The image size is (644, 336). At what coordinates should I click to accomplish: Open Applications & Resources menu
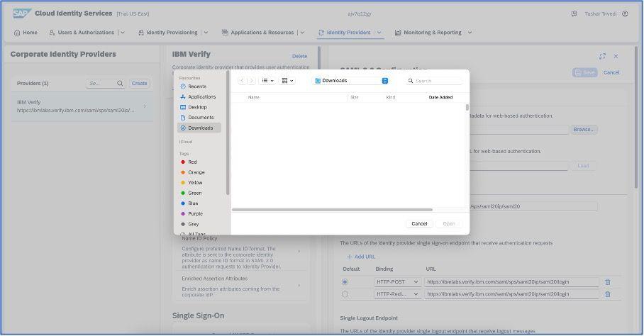coord(258,33)
